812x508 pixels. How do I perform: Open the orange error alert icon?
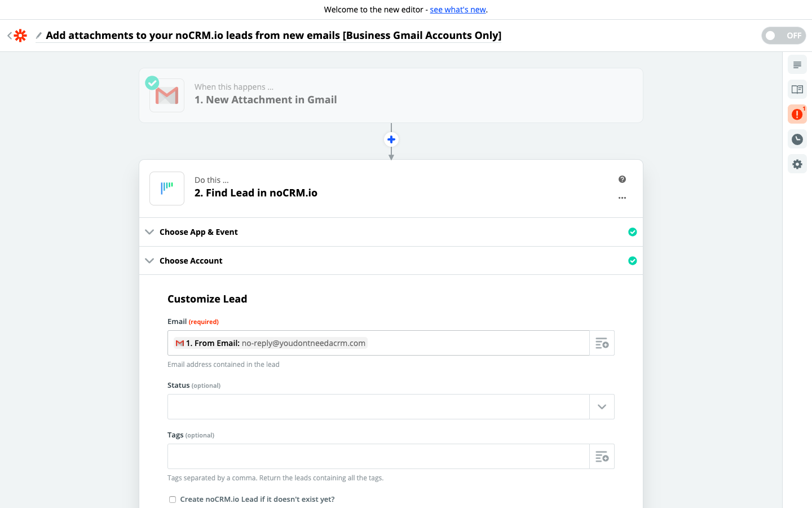[x=797, y=115]
